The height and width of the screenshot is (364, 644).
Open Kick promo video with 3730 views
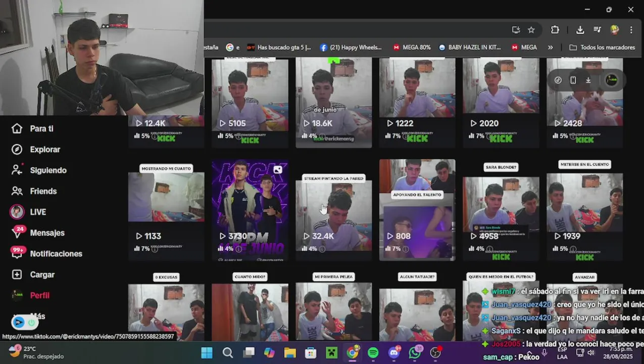[x=250, y=210]
